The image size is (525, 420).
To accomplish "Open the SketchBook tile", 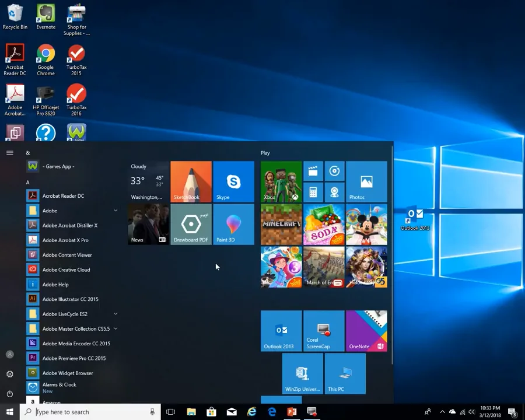I will (191, 181).
